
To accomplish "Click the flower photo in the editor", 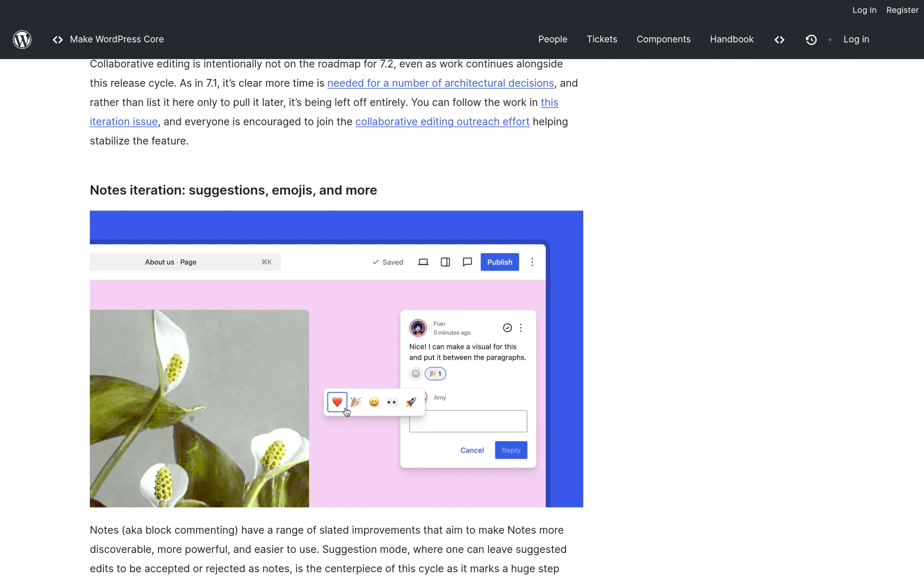I will click(x=199, y=408).
